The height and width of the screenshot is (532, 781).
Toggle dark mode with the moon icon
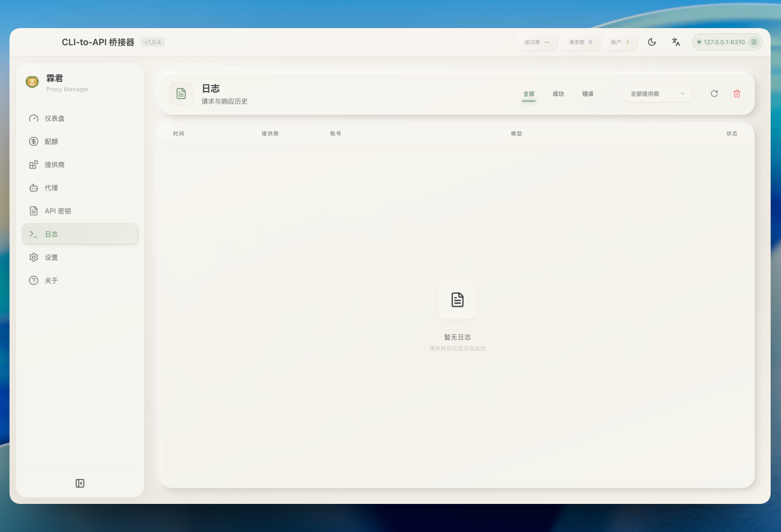pos(652,42)
